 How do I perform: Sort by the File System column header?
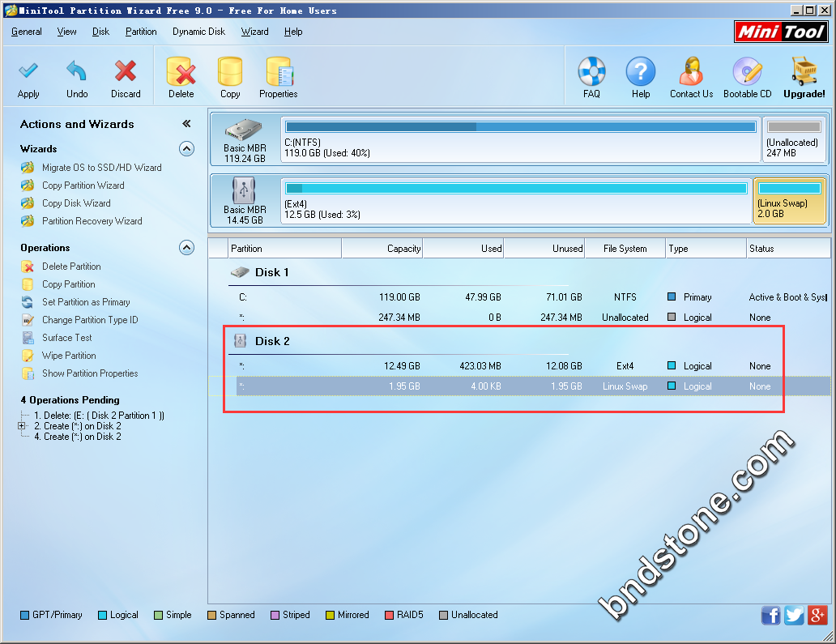click(625, 249)
